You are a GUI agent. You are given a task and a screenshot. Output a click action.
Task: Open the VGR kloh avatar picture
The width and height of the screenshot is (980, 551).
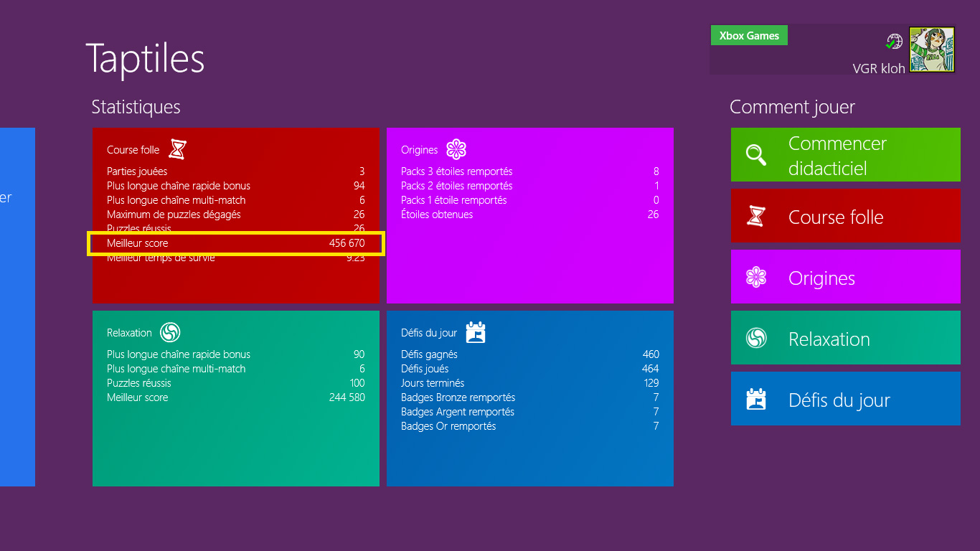pos(932,50)
